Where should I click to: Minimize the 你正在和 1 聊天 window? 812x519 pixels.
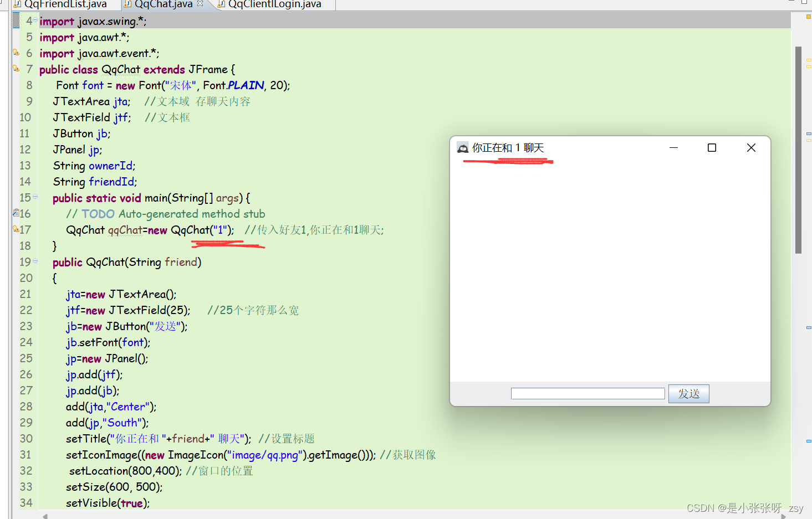pyautogui.click(x=673, y=148)
